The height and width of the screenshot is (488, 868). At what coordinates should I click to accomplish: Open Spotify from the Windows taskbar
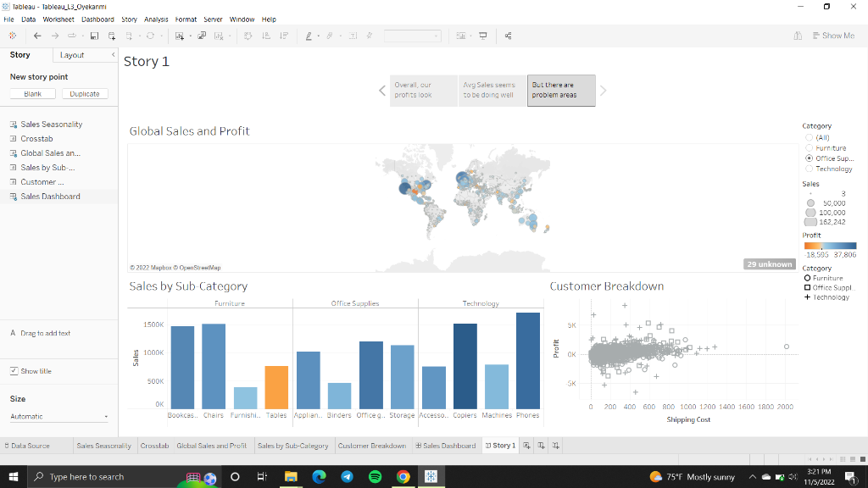[375, 477]
